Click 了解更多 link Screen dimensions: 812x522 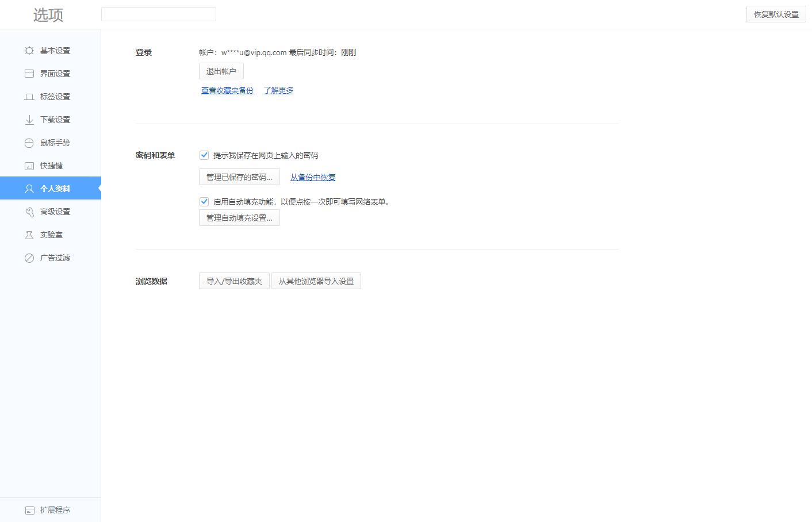278,90
